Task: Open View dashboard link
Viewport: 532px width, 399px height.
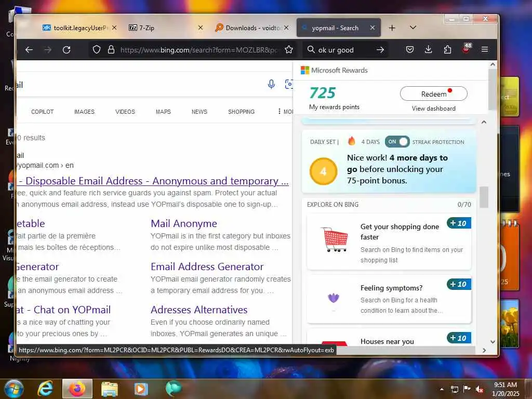Action: [434, 109]
